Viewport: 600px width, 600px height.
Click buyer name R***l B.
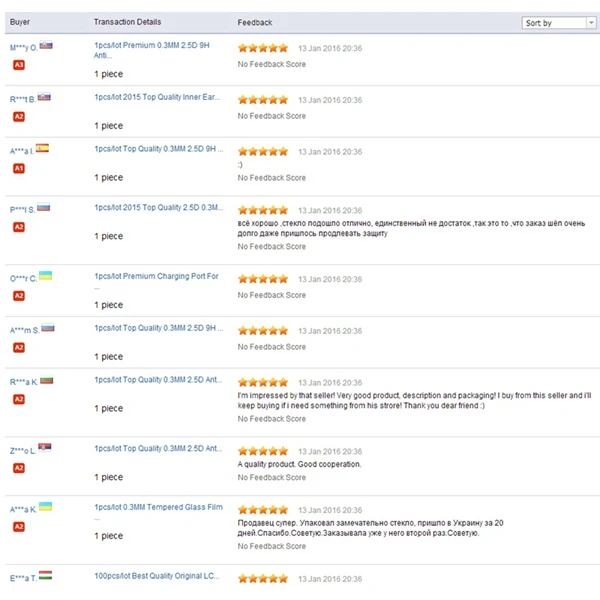coord(22,99)
